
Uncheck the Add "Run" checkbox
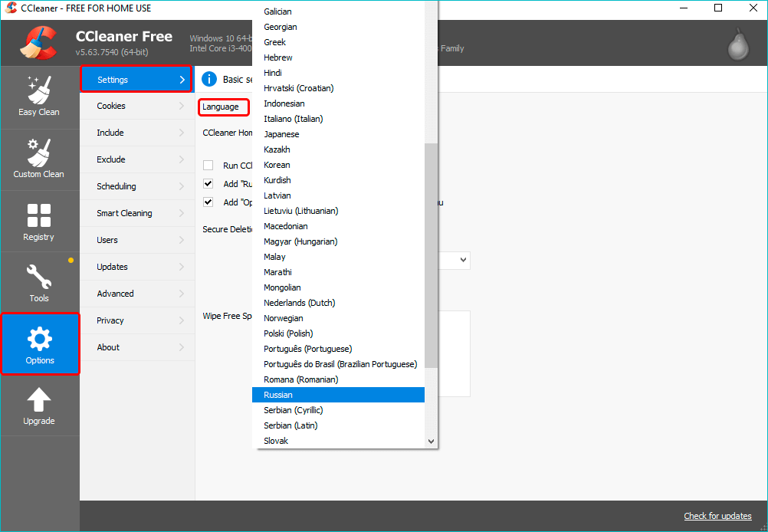208,184
